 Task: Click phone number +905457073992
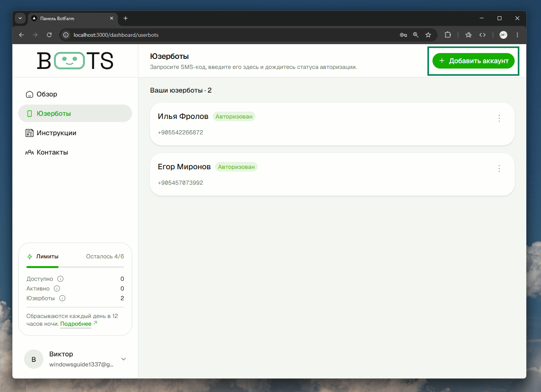point(180,183)
